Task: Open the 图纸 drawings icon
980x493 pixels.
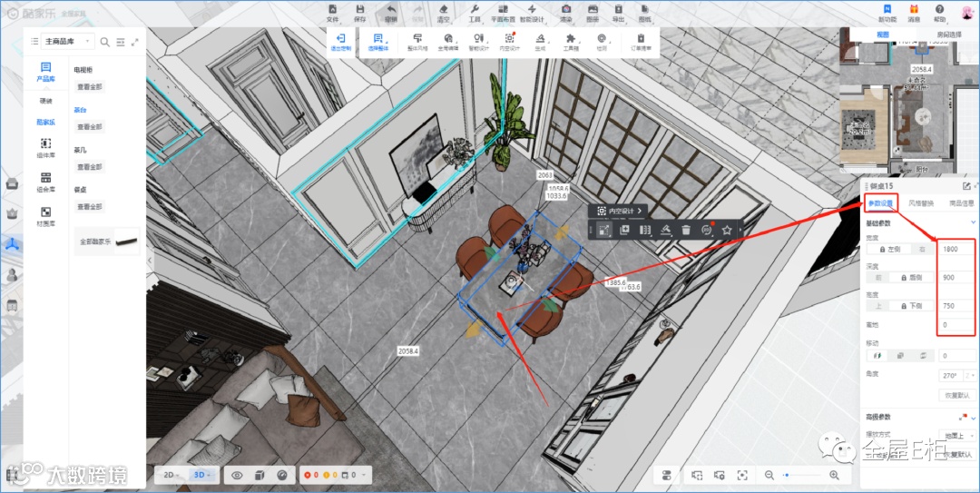Action: (x=644, y=9)
